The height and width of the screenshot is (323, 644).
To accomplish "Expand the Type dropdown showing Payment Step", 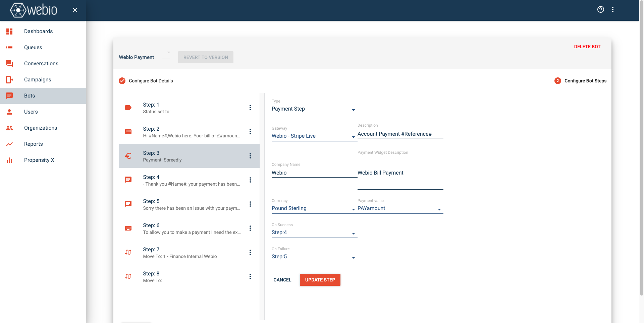I will pyautogui.click(x=314, y=109).
